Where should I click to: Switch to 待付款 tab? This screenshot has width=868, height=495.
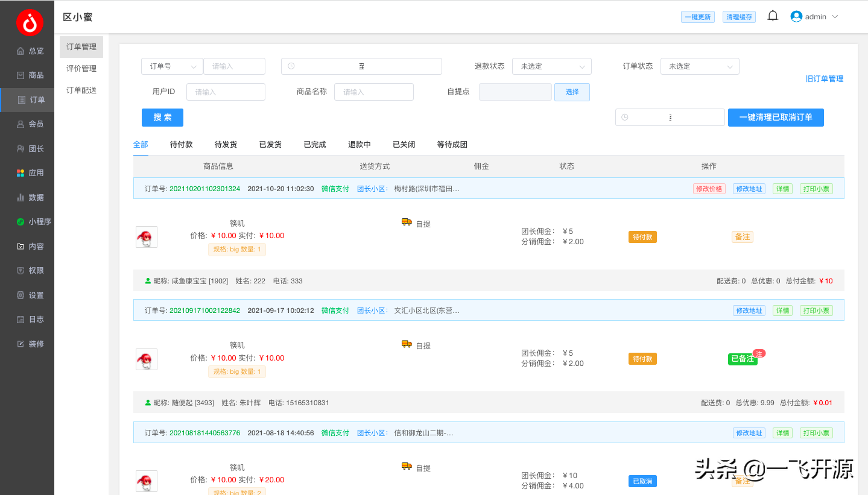[x=182, y=145]
